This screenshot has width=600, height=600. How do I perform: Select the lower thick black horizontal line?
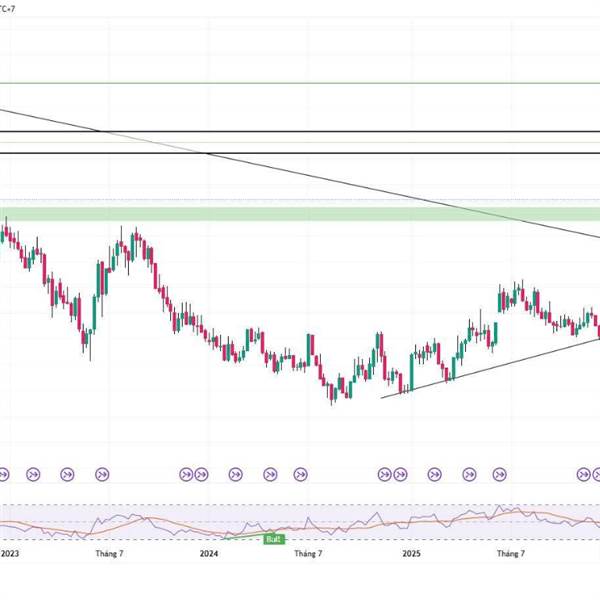(x=300, y=153)
